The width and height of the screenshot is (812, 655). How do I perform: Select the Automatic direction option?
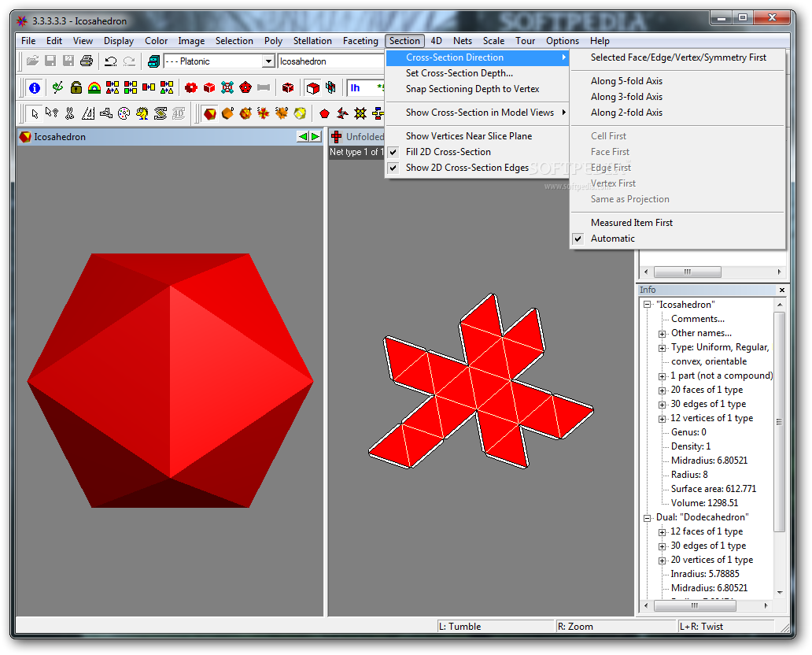tap(612, 239)
